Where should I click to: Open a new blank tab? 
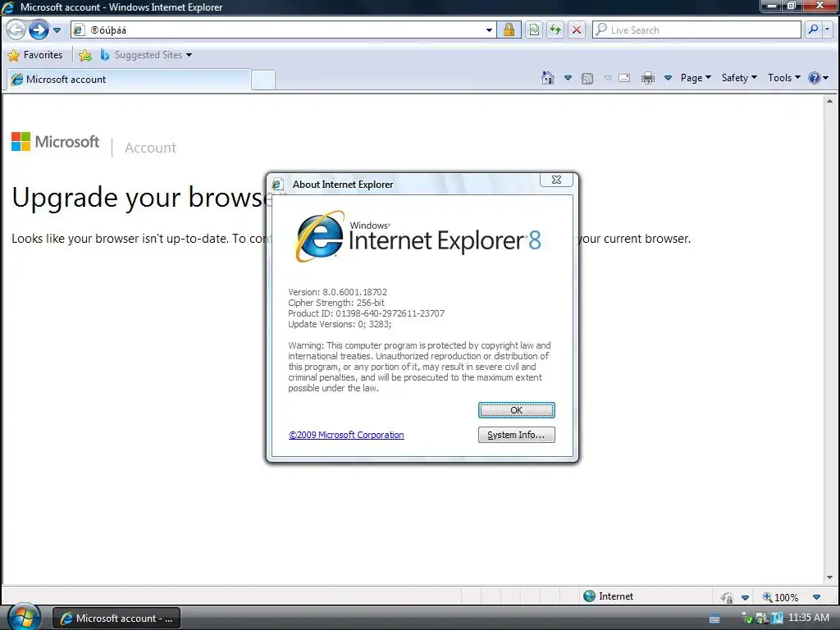tap(263, 80)
